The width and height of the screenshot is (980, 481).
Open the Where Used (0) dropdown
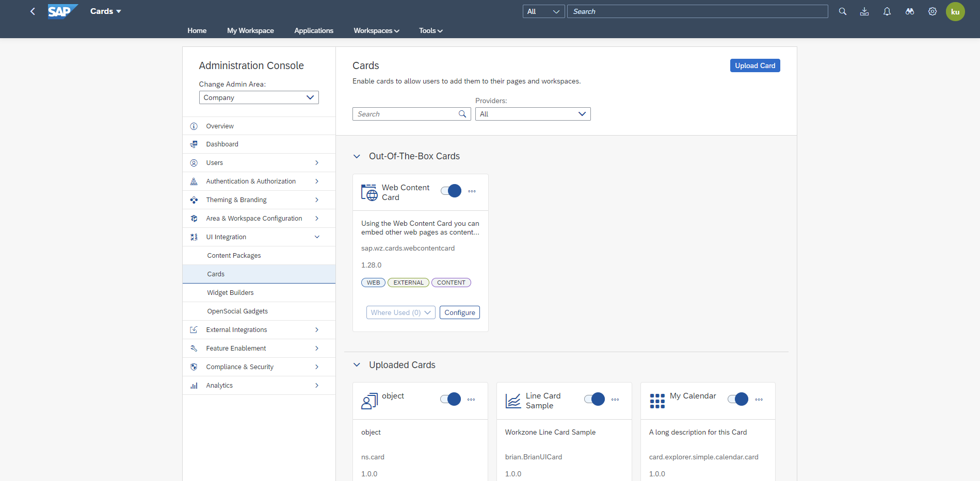(401, 312)
